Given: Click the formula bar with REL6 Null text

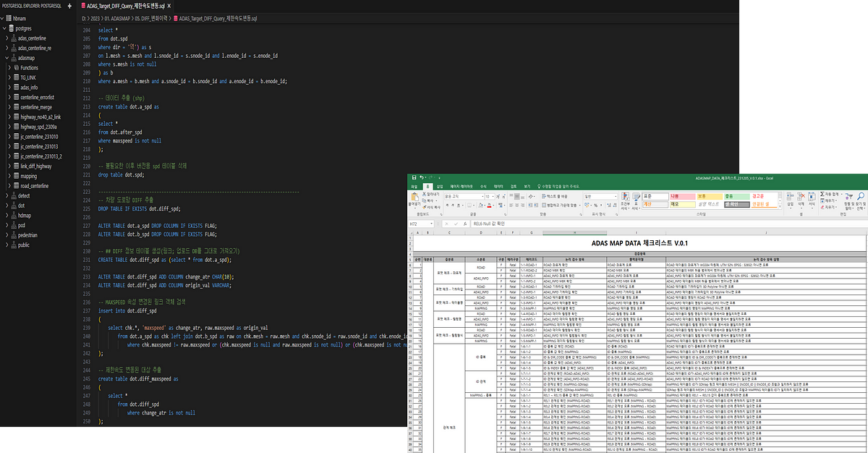Looking at the screenshot, I should tap(669, 224).
